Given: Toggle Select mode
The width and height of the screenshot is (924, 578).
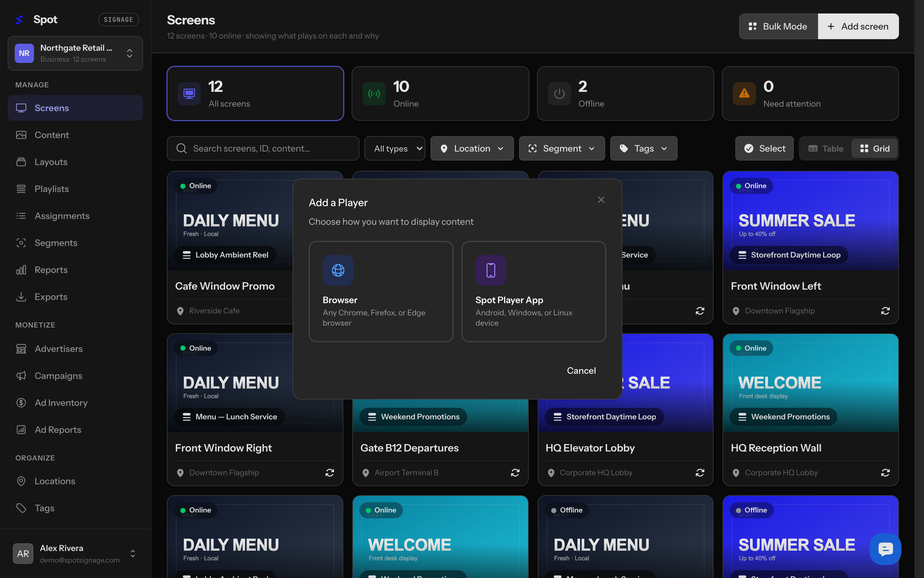Looking at the screenshot, I should tap(765, 148).
